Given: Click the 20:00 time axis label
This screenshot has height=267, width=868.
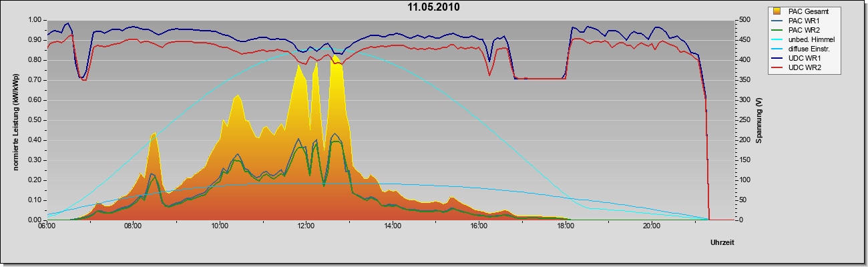Looking at the screenshot, I should click(x=652, y=226).
